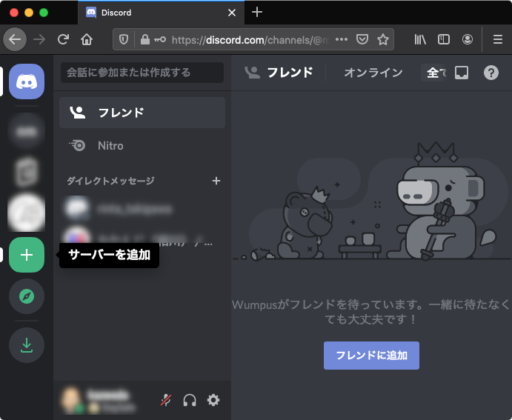The width and height of the screenshot is (512, 420).
Task: Open Discord home button
Action: (27, 81)
